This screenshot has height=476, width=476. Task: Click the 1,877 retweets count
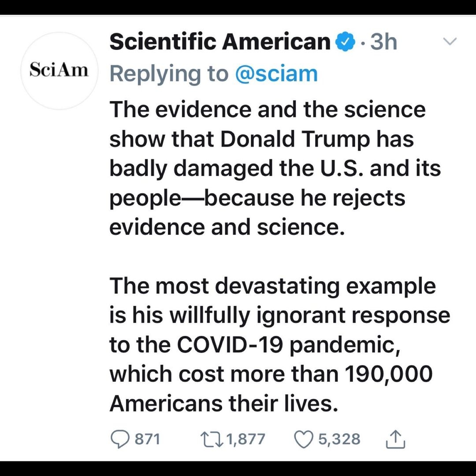click(x=246, y=439)
